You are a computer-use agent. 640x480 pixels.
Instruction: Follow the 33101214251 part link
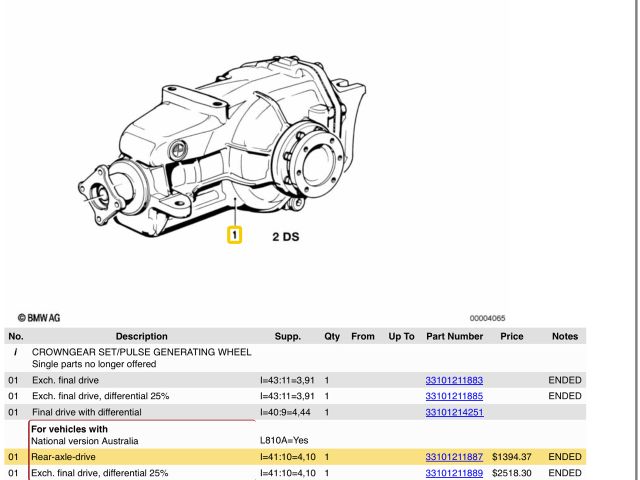(x=454, y=412)
